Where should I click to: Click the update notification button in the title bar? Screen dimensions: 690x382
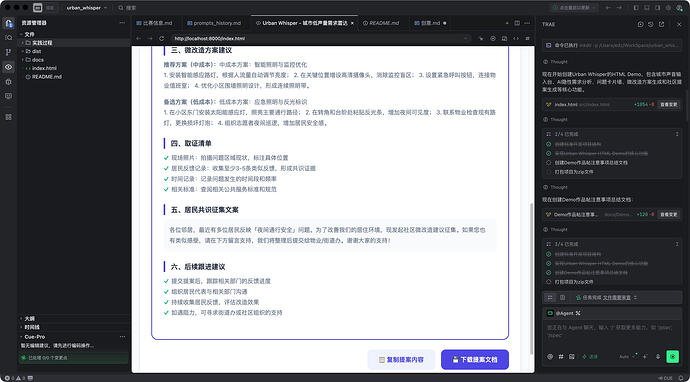(574, 7)
